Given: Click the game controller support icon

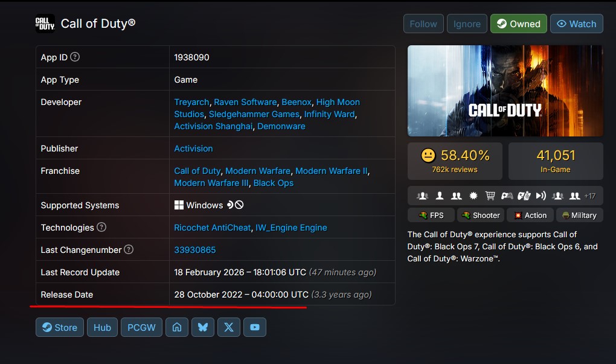Looking at the screenshot, I should pos(507,196).
